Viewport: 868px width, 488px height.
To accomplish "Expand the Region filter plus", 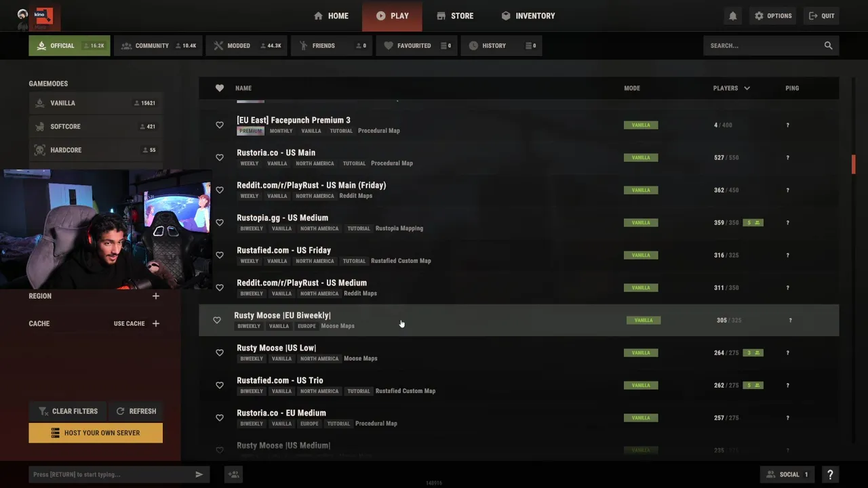I will (x=156, y=296).
